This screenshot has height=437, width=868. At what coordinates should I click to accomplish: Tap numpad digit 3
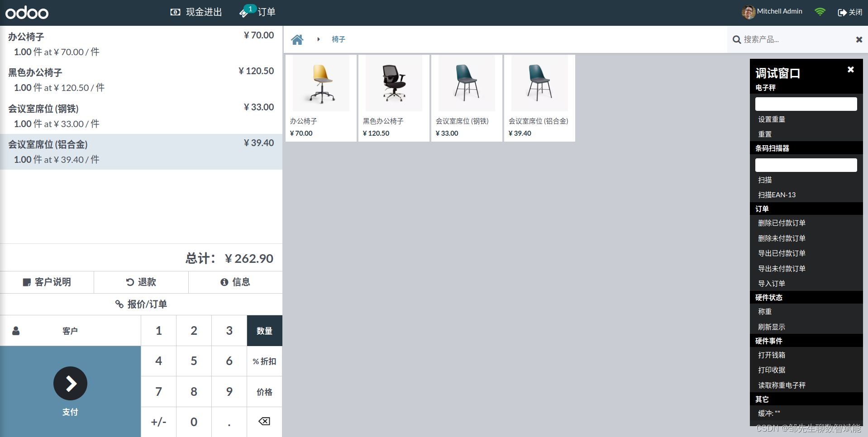(x=229, y=331)
